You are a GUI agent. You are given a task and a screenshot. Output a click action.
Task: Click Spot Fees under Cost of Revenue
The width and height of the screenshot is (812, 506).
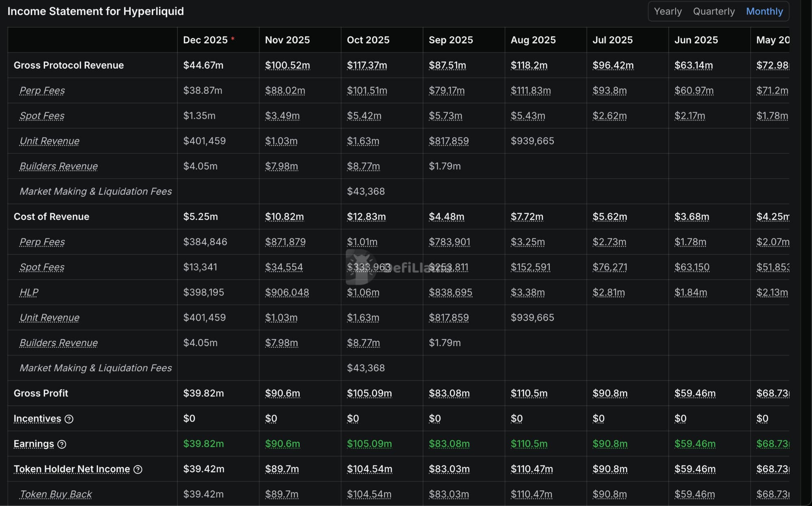click(42, 267)
